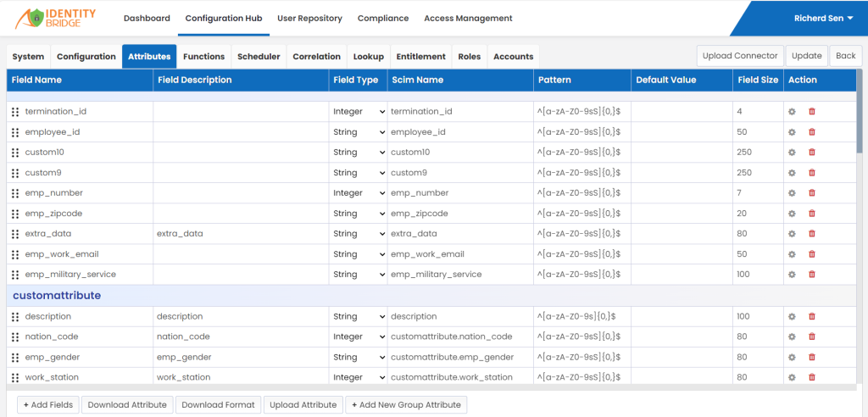Open Field Type dropdown for termination_id
This screenshot has height=417, width=868.
tap(359, 111)
